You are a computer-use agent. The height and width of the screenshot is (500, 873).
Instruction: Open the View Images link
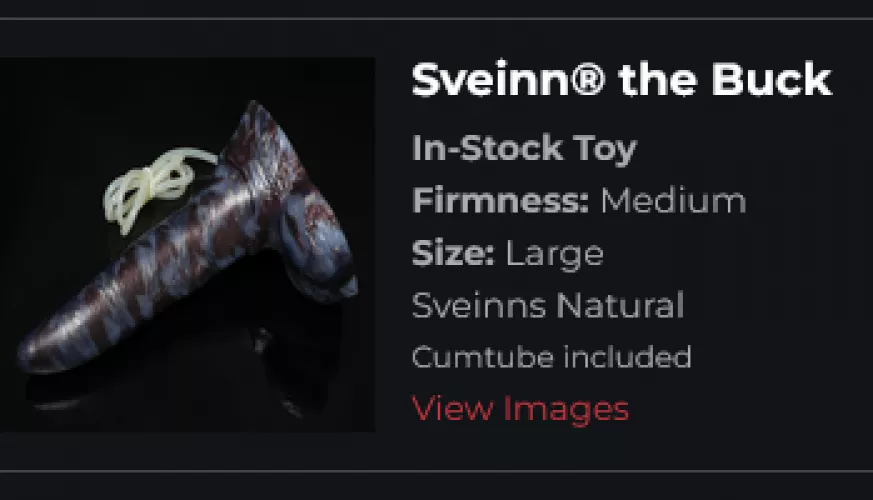point(520,409)
